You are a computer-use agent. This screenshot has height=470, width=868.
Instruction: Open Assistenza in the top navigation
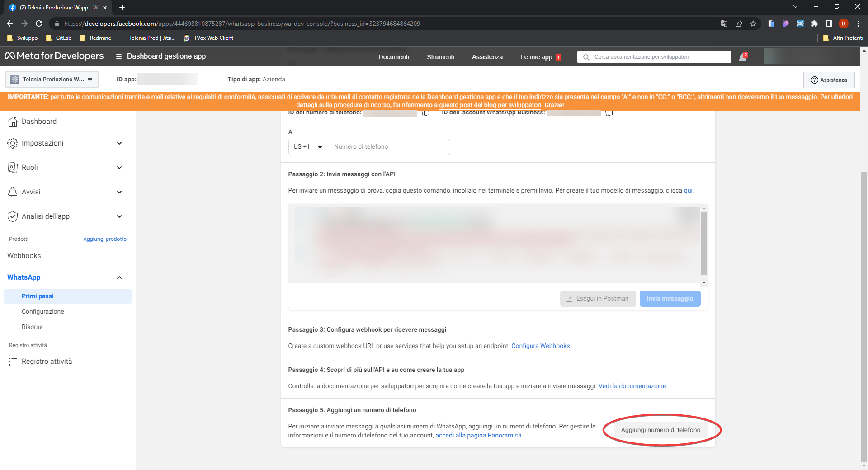(x=487, y=57)
